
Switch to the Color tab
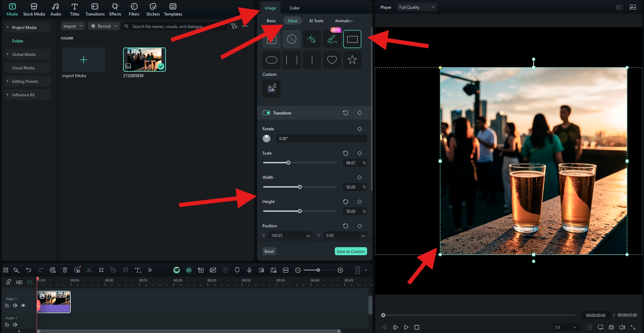[294, 8]
